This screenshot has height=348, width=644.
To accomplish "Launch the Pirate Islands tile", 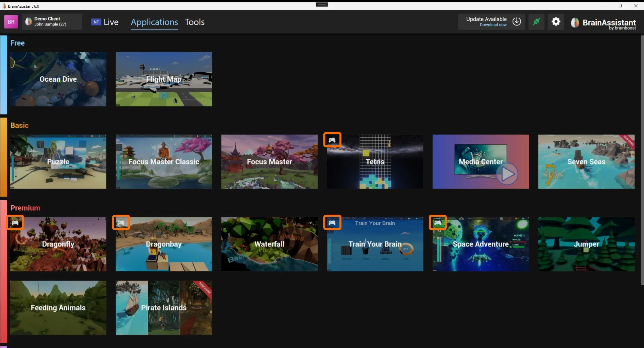I will pos(164,308).
